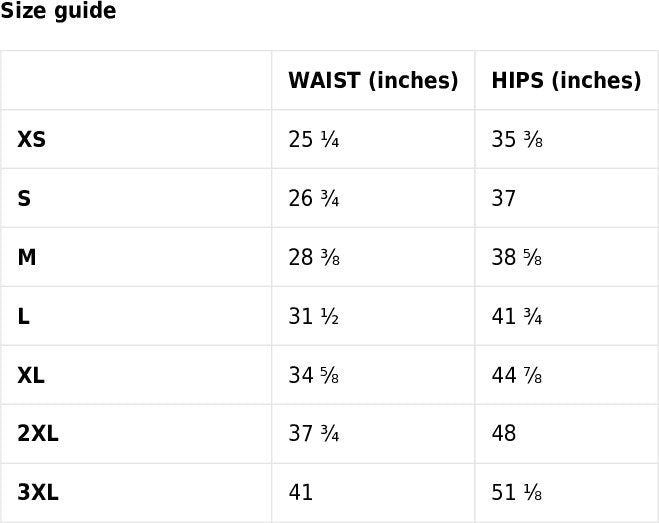Click the L size row label

24,317
